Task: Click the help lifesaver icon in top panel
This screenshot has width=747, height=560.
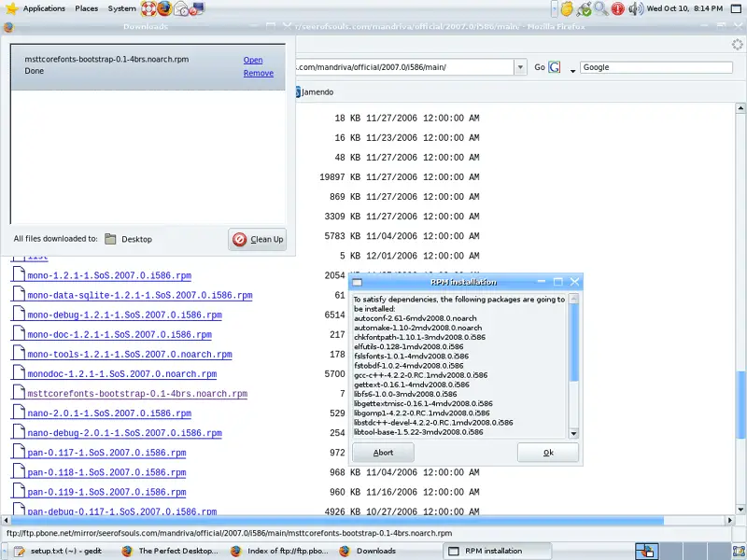Action: pos(148,8)
